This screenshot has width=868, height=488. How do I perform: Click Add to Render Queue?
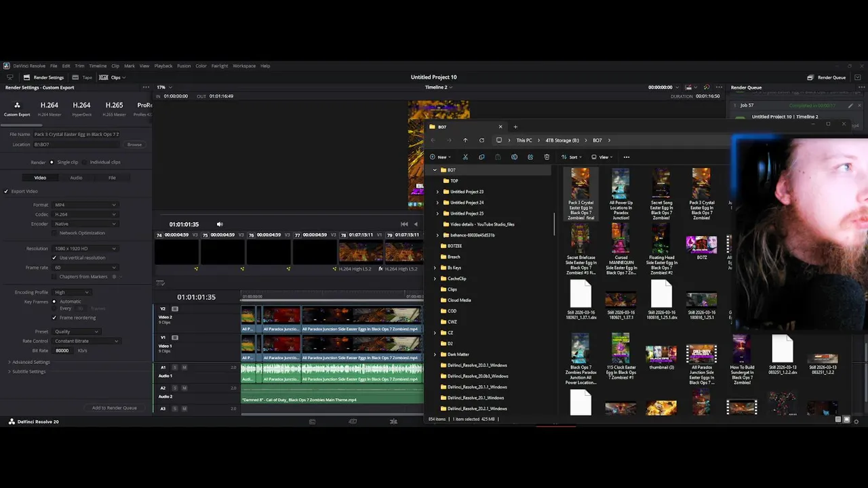click(115, 408)
